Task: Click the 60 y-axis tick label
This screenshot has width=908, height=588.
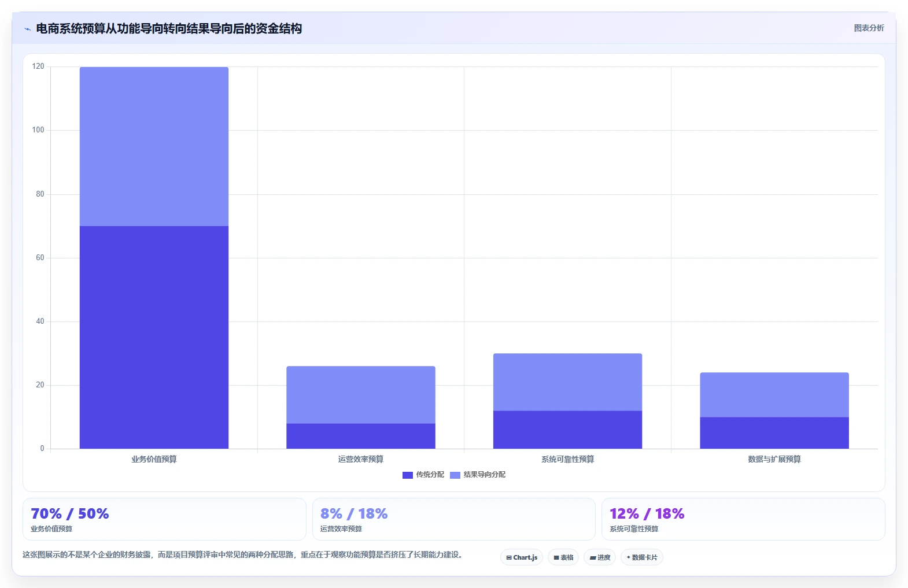Action: (40, 258)
